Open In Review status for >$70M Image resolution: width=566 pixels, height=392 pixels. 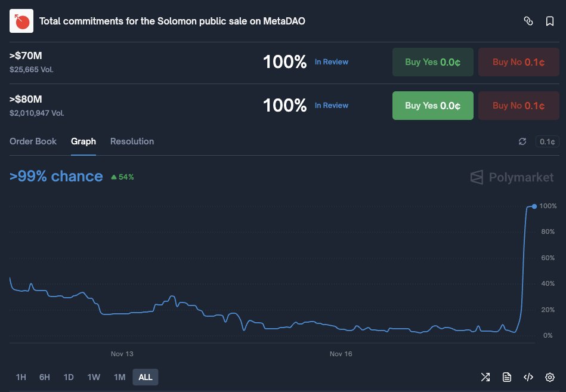point(332,61)
